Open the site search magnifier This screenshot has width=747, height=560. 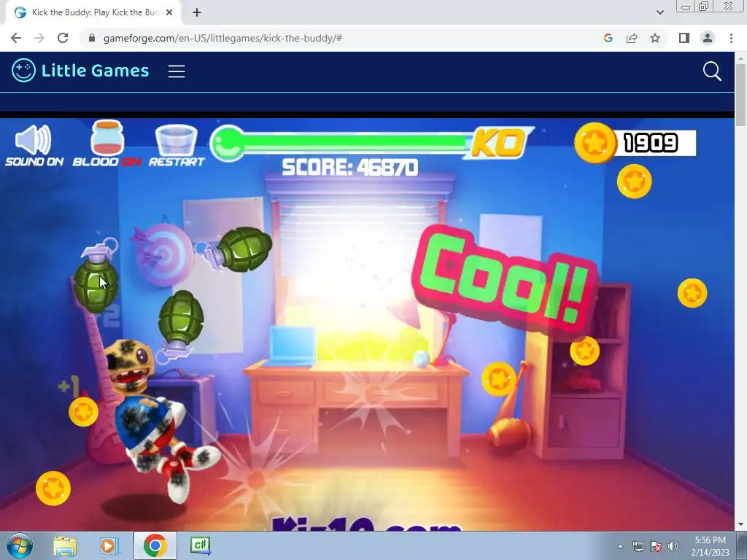pyautogui.click(x=712, y=71)
